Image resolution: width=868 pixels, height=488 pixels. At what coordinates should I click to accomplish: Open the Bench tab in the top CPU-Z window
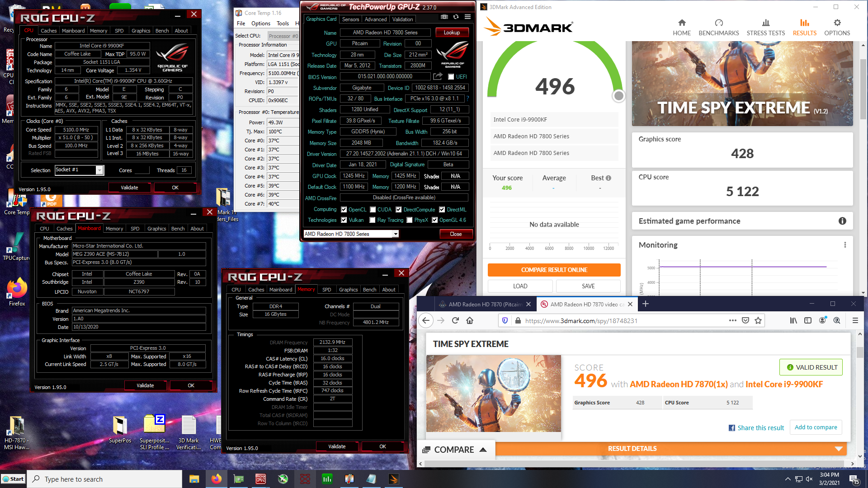(162, 31)
